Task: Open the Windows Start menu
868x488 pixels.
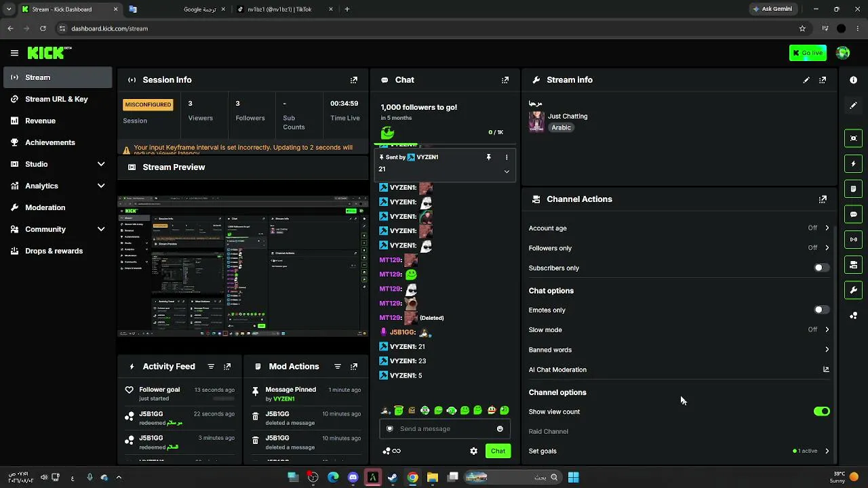Action: point(573,477)
